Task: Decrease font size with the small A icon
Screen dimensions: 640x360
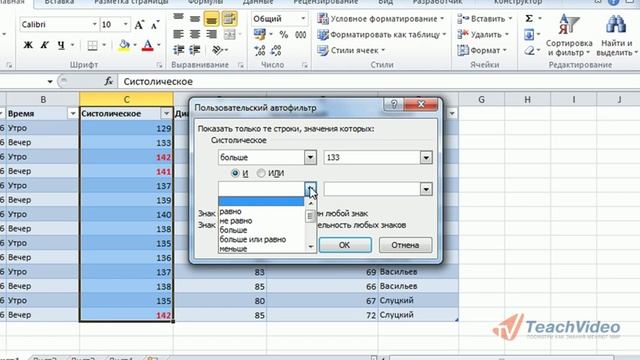Action: pos(155,24)
